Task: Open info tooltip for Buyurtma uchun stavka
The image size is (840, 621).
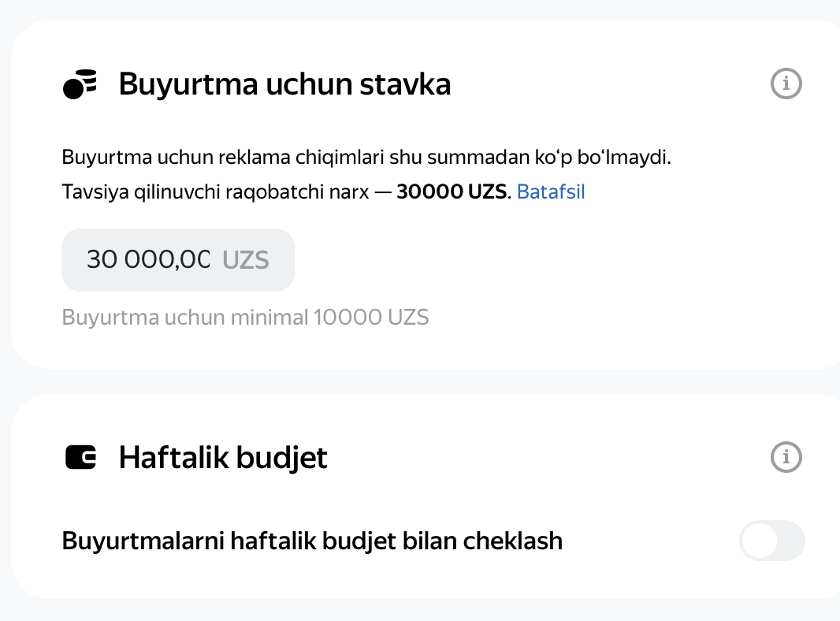Action: point(786,84)
